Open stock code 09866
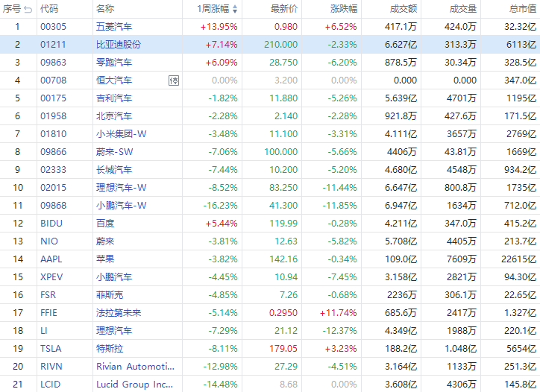This screenshot has height=392, width=540. coord(54,152)
